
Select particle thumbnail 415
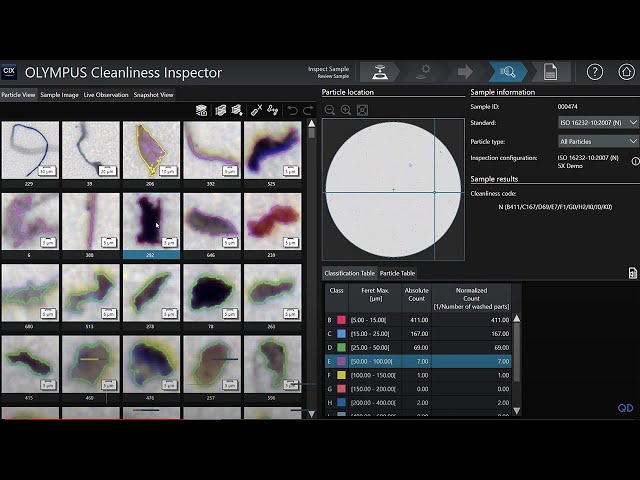[x=30, y=364]
